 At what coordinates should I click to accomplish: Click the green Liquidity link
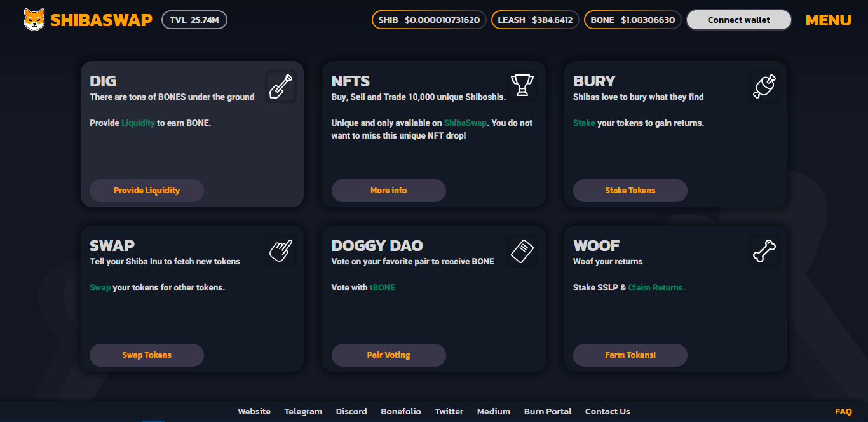click(x=138, y=123)
